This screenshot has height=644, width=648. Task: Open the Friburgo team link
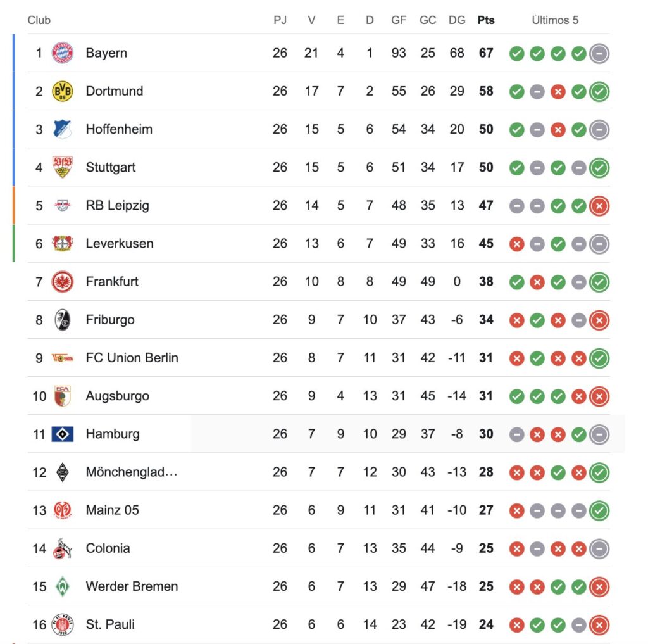pyautogui.click(x=110, y=320)
